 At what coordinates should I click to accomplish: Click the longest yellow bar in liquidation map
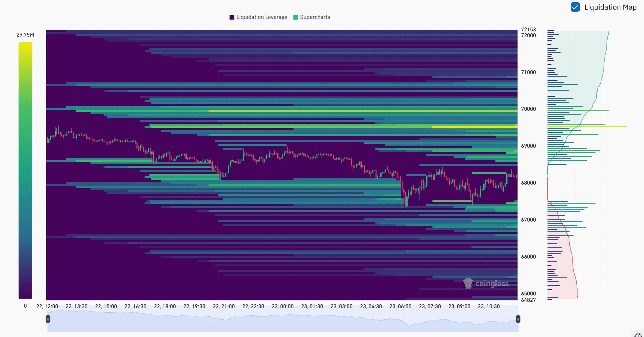[587, 126]
